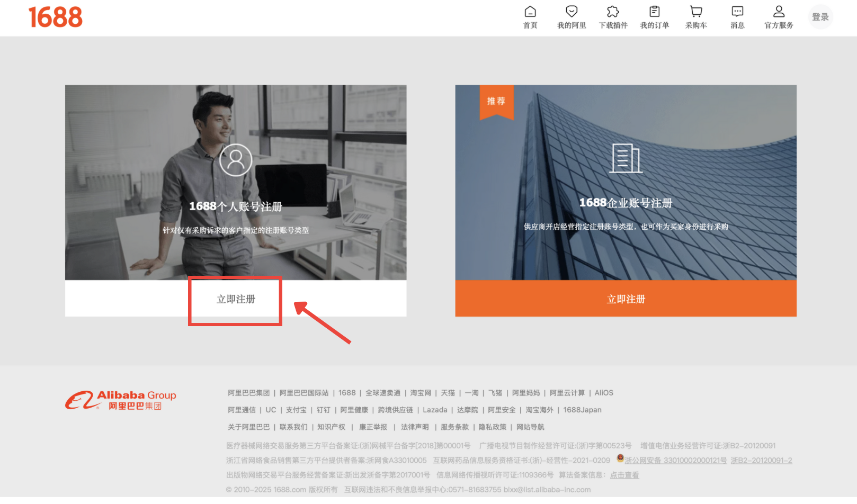Screen dimensions: 857x504
Task: Open 关于阿里巴巴 footer link
Action: click(x=248, y=427)
